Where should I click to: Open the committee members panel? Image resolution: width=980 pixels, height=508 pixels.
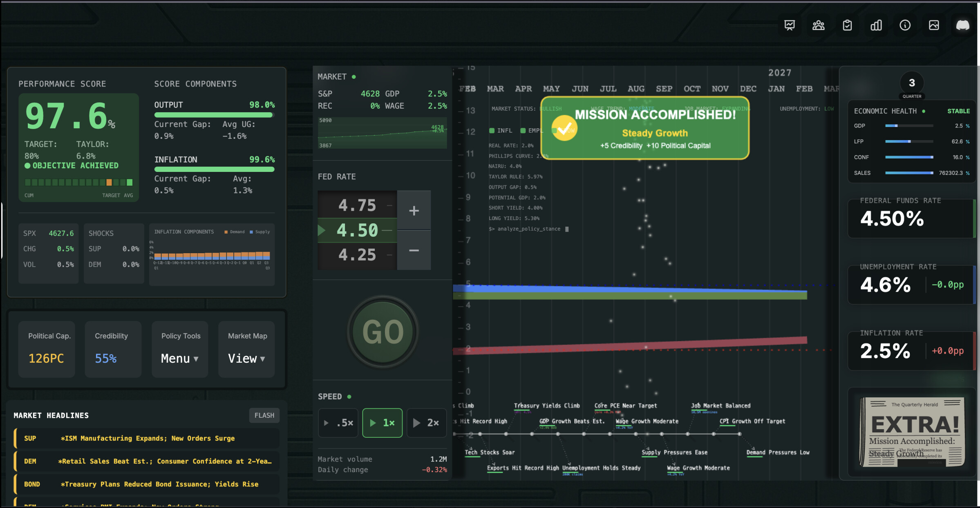tap(818, 25)
